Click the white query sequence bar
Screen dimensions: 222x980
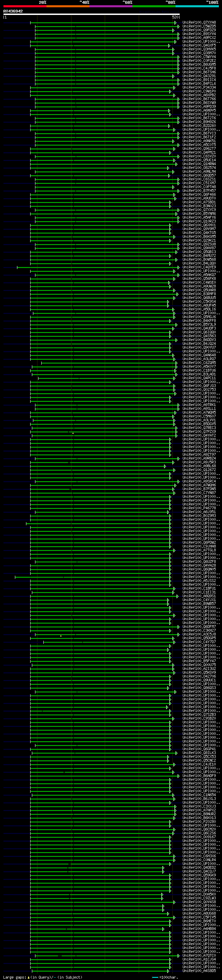[x=92, y=14]
